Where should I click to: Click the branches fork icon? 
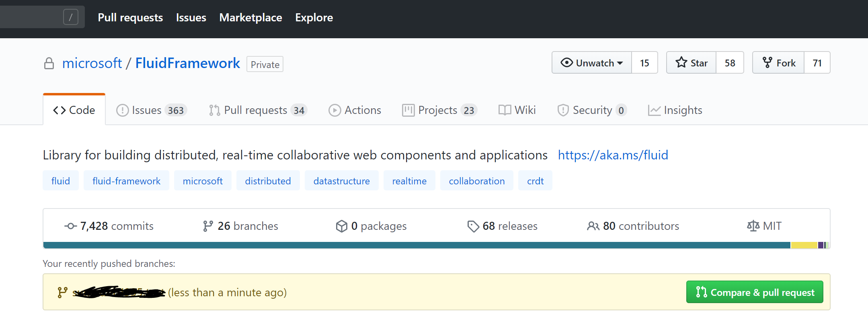point(208,226)
